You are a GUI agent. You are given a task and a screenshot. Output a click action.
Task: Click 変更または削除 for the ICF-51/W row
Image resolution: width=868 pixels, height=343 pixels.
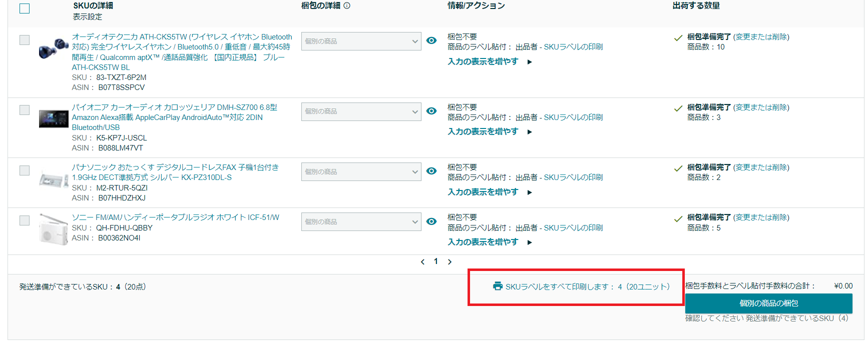(761, 217)
